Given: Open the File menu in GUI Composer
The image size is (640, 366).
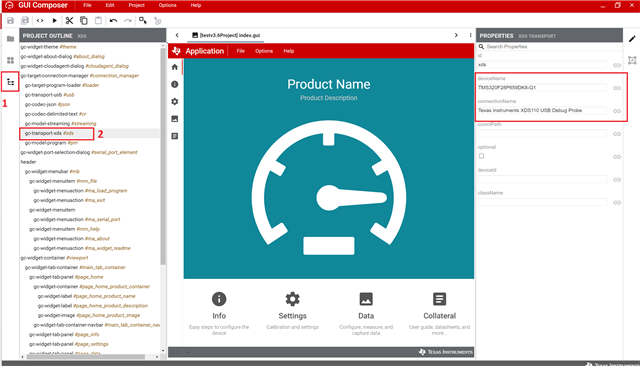Looking at the screenshot, I should point(87,5).
